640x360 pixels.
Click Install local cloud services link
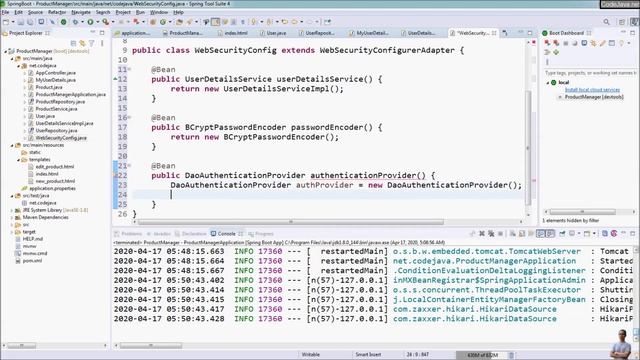pyautogui.click(x=592, y=90)
